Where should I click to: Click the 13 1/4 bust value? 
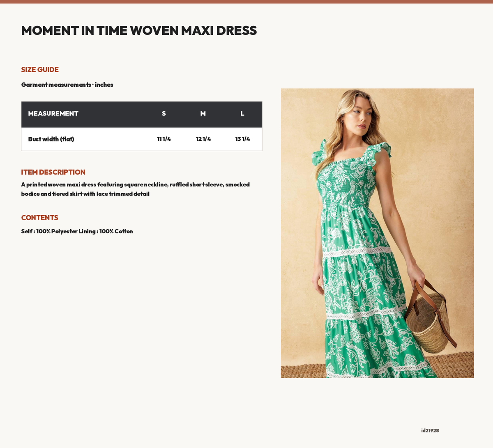pos(243,139)
